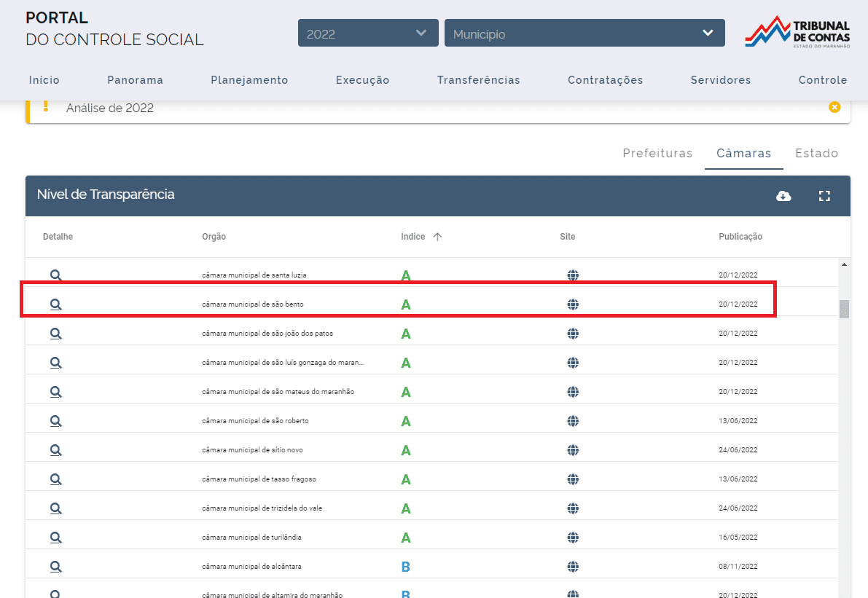The width and height of the screenshot is (868, 598).
Task: Dismiss the Análise de 2022 alert
Action: tap(834, 107)
